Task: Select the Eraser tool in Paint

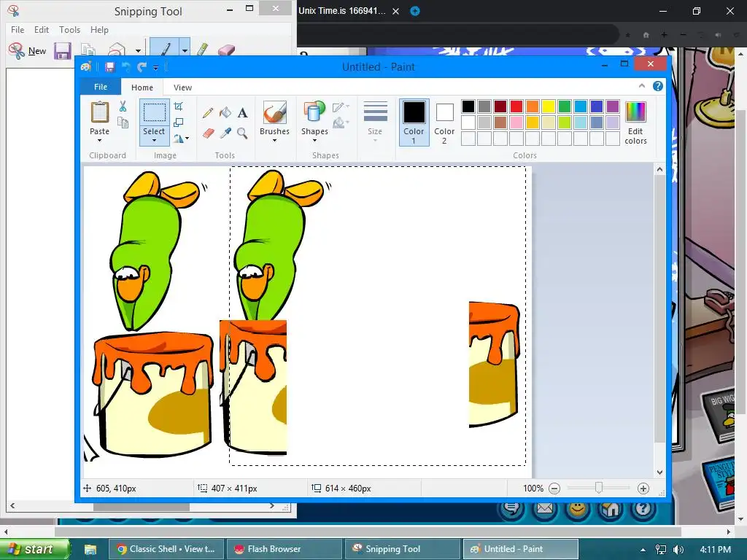Action: (208, 133)
